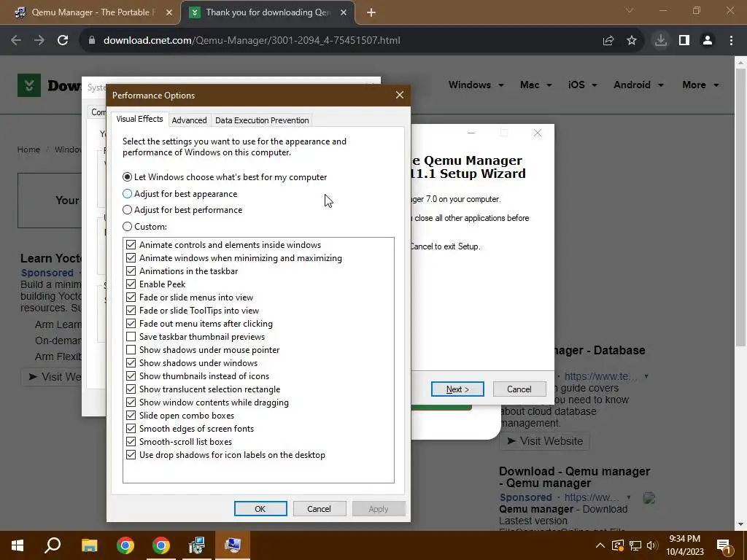Bookmark this page with the star icon
Image resolution: width=747 pixels, height=560 pixels.
point(632,41)
